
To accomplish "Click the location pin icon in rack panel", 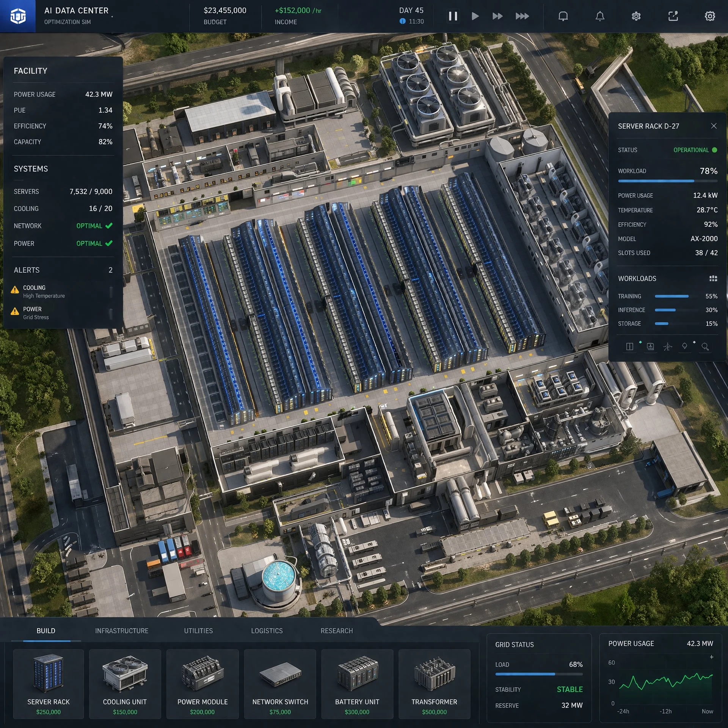I will click(x=684, y=347).
